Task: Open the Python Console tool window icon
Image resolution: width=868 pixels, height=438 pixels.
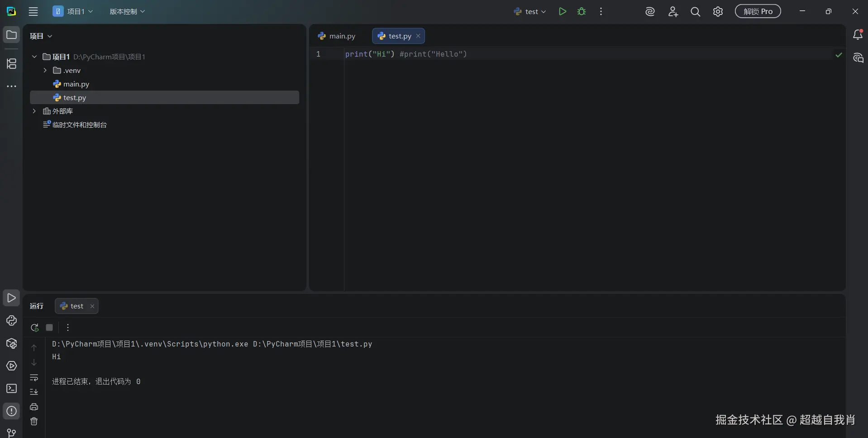Action: pos(11,321)
